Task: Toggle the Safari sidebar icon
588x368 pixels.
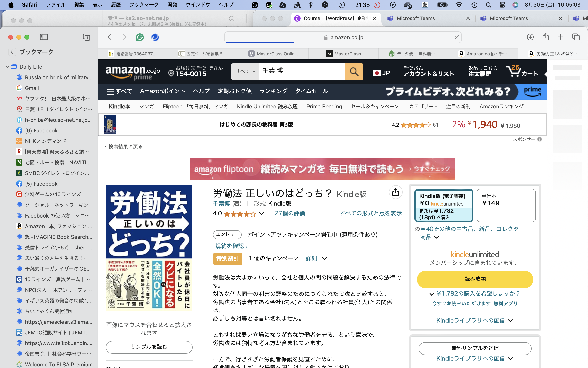Action: pos(44,37)
